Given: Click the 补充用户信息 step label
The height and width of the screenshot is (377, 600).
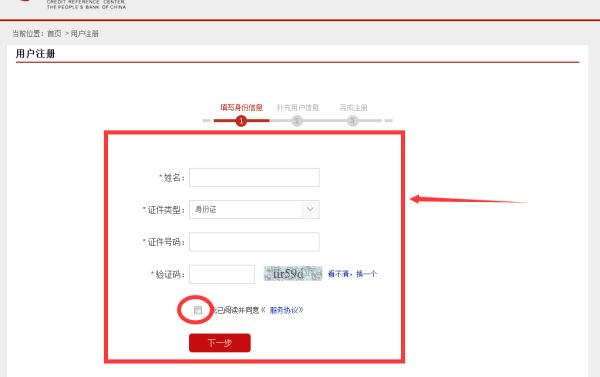Looking at the screenshot, I should pos(298,108).
